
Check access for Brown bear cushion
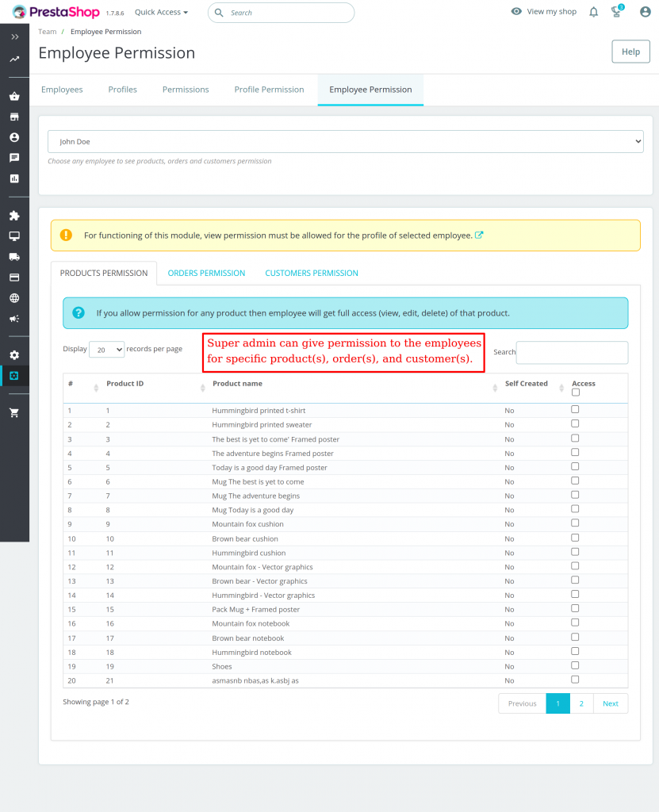tap(575, 538)
